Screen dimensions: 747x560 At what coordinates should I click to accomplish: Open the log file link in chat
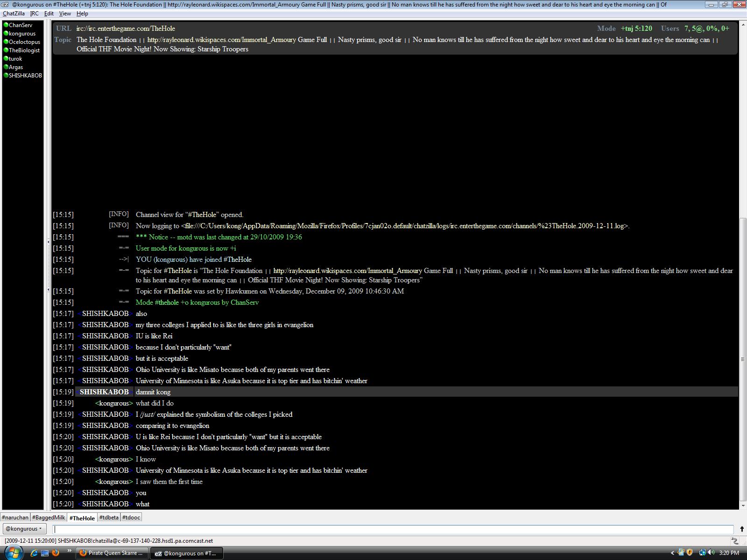click(405, 226)
